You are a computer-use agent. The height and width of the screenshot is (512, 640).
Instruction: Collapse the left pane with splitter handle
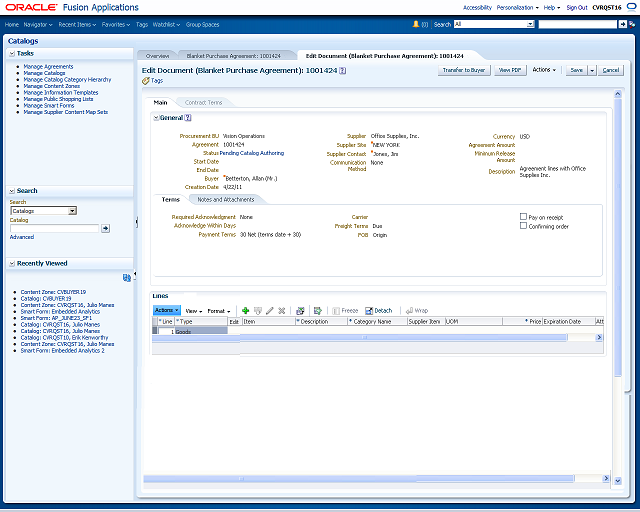137,222
